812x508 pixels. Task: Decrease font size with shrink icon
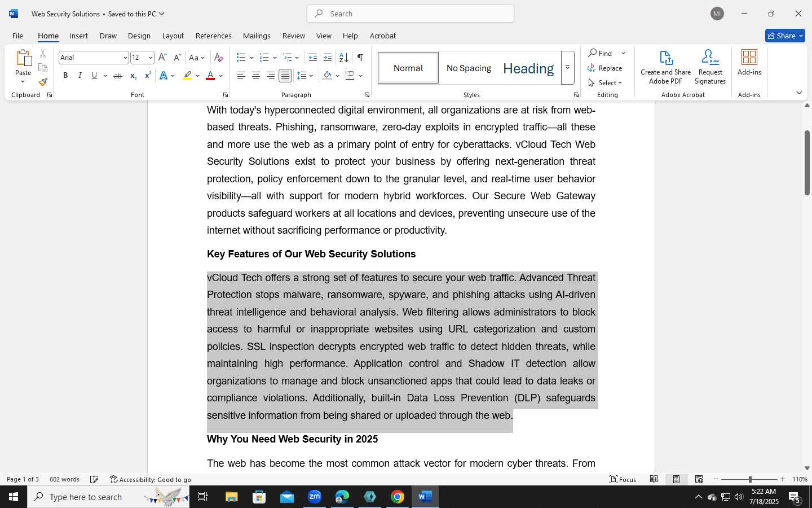pyautogui.click(x=177, y=58)
